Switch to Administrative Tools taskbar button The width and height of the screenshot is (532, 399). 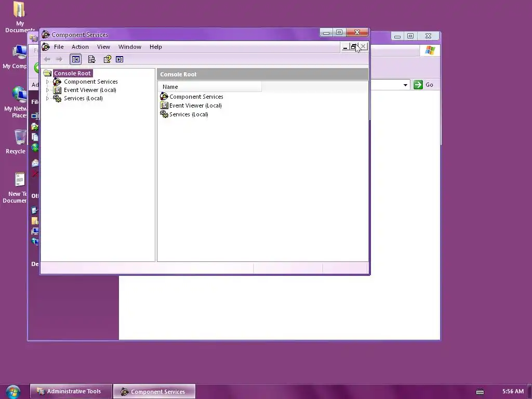(x=71, y=391)
